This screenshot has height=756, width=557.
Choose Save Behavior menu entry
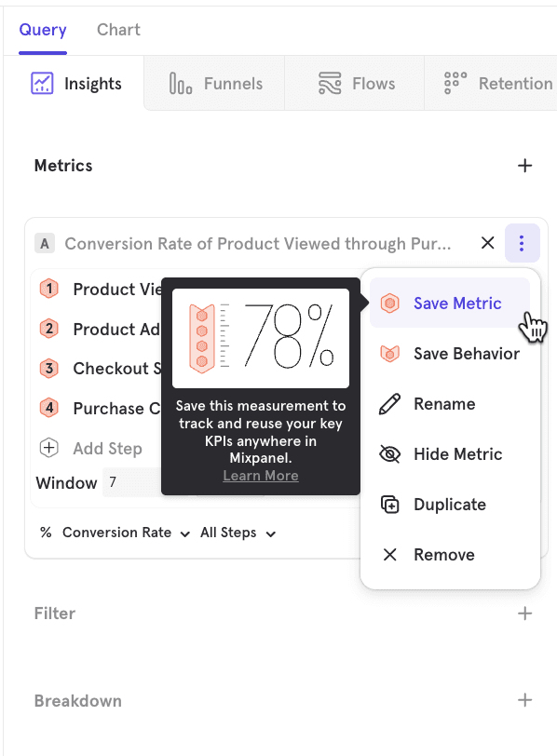click(x=450, y=354)
